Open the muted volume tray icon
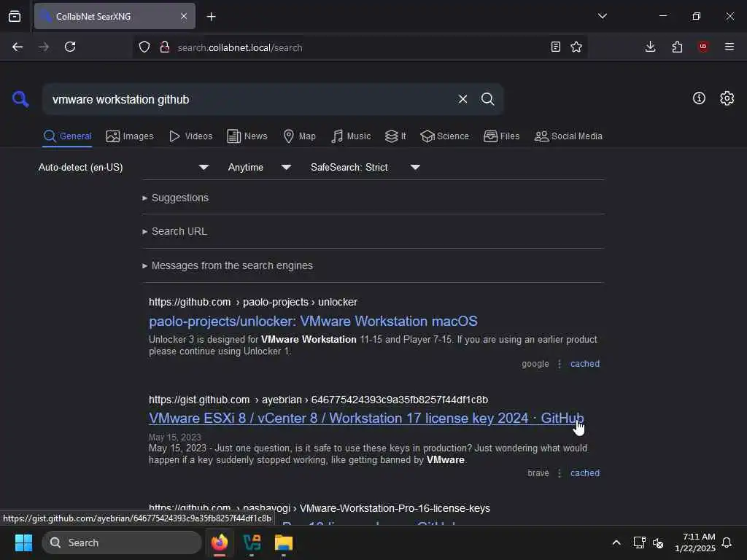The height and width of the screenshot is (560, 747). click(659, 542)
